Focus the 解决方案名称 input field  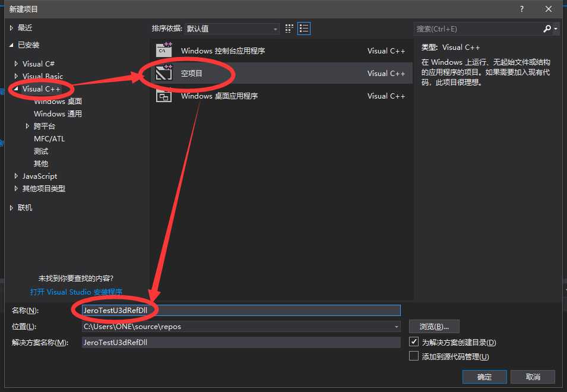(x=241, y=343)
